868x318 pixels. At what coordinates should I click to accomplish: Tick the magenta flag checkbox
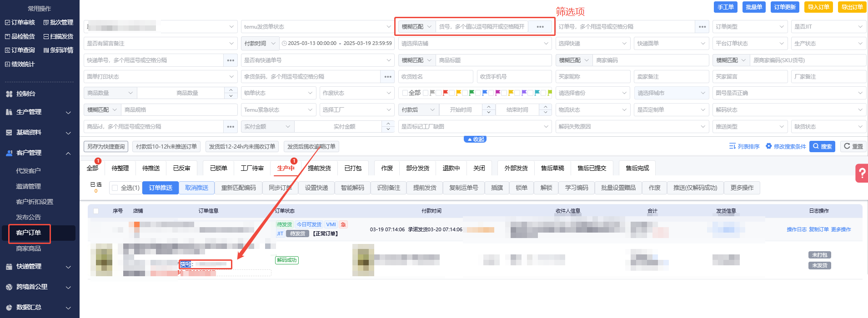(x=492, y=93)
